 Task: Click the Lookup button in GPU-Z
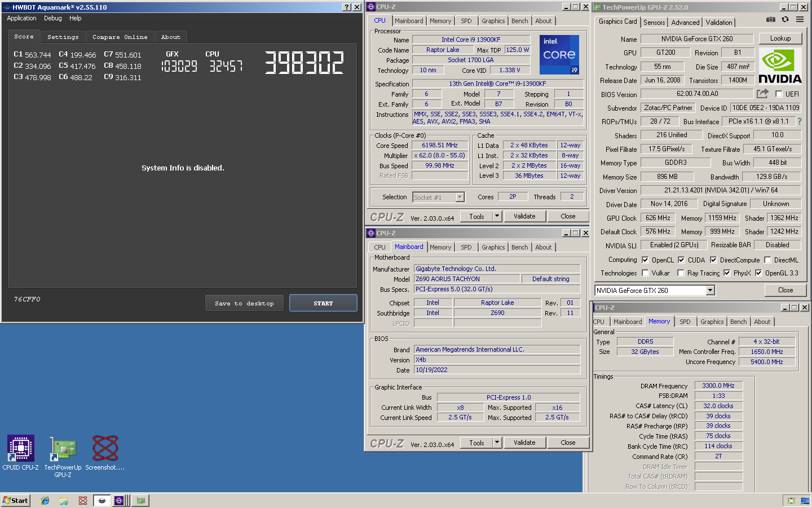coord(780,38)
